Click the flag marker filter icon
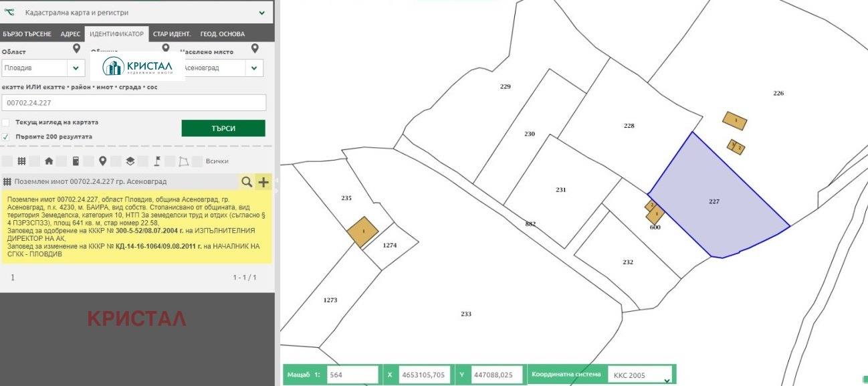 click(x=158, y=161)
